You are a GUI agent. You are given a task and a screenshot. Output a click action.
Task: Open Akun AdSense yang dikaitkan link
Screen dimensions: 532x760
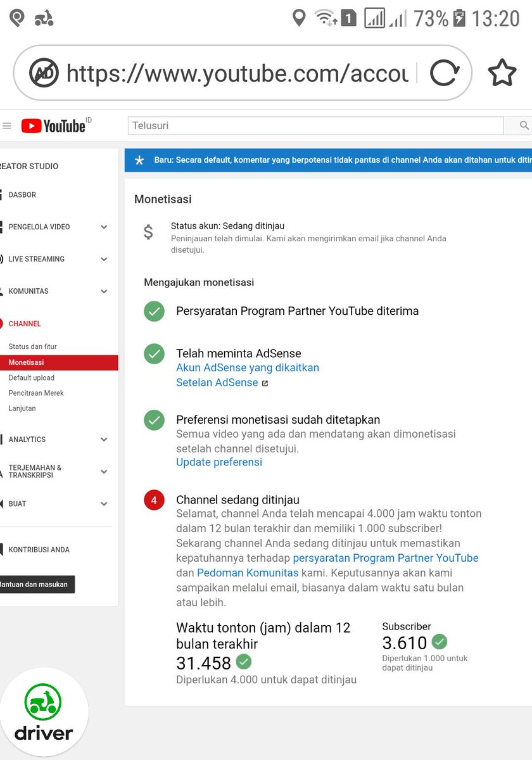pos(248,368)
